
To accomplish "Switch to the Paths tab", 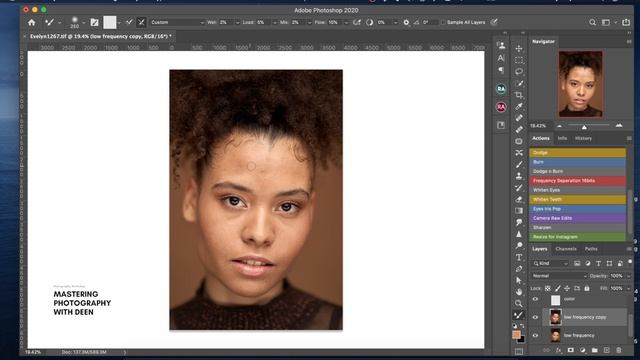I will click(x=591, y=249).
